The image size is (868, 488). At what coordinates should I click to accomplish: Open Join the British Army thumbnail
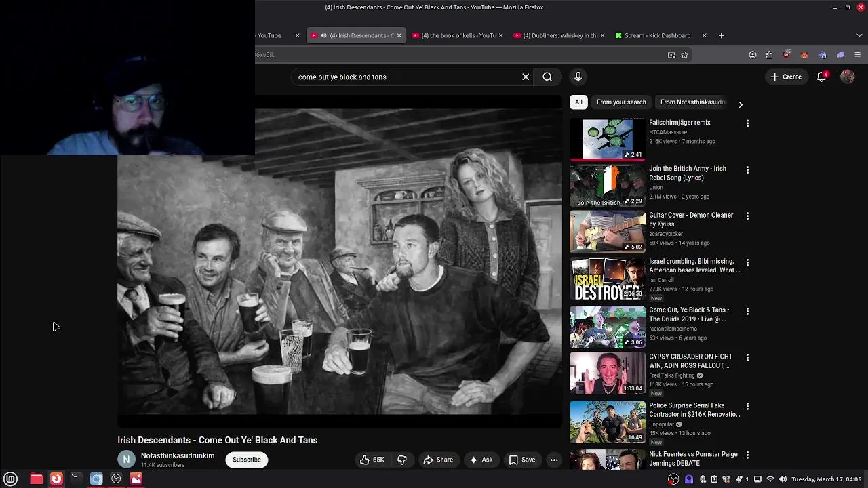tap(608, 185)
